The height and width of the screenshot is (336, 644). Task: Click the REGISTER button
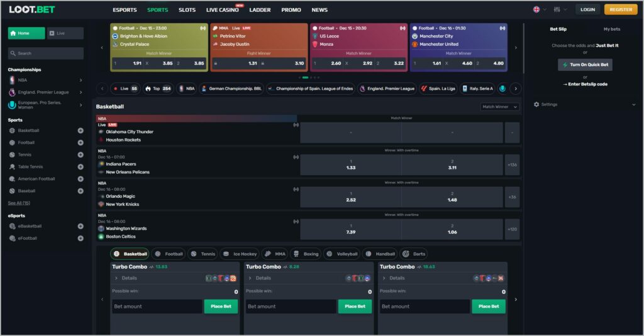pyautogui.click(x=621, y=9)
